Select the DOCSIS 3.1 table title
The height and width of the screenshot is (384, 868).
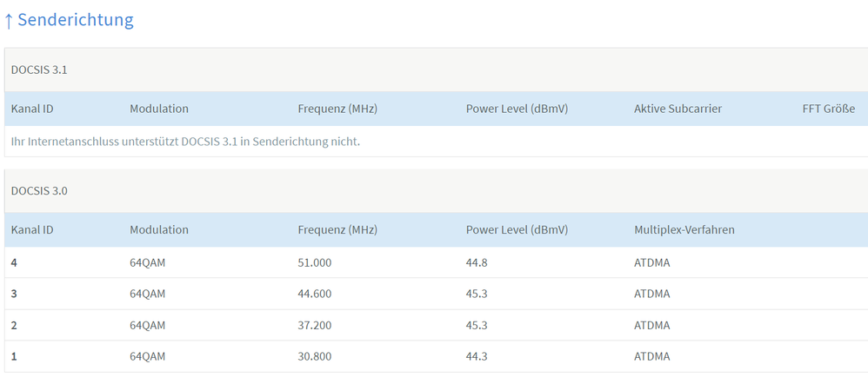point(39,70)
